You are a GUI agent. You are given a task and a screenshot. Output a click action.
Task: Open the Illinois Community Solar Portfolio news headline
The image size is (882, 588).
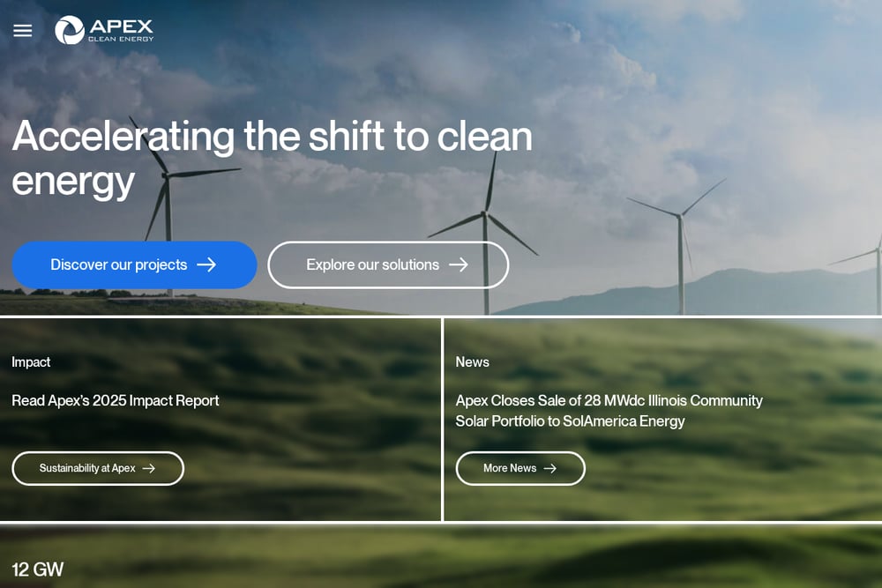coord(609,411)
